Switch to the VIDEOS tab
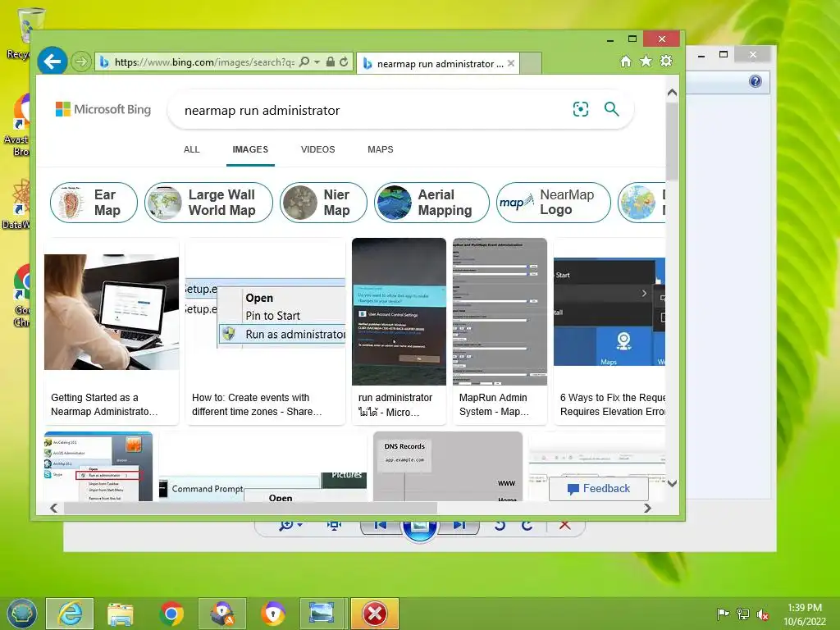840x630 pixels. (x=317, y=149)
